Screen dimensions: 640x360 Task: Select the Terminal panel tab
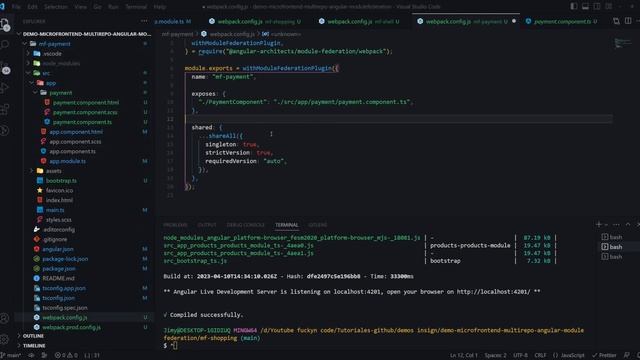(x=287, y=225)
